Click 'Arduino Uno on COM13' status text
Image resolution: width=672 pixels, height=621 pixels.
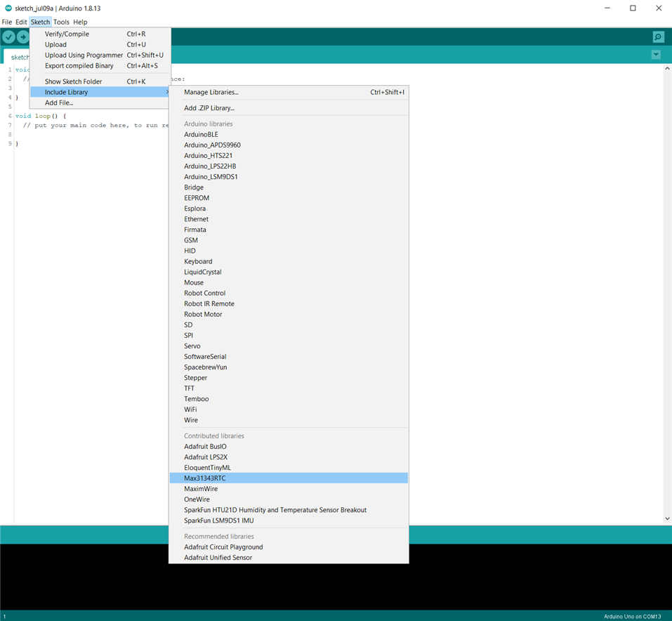click(x=632, y=616)
